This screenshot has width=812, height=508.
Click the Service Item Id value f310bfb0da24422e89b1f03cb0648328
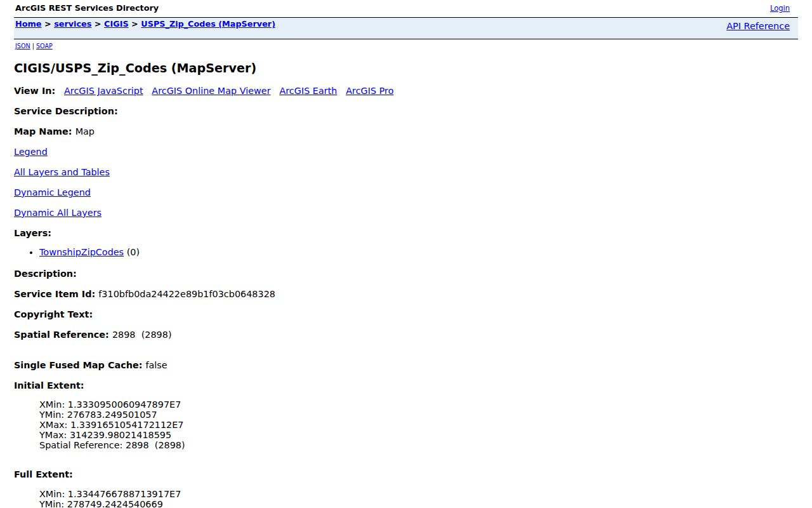click(187, 294)
